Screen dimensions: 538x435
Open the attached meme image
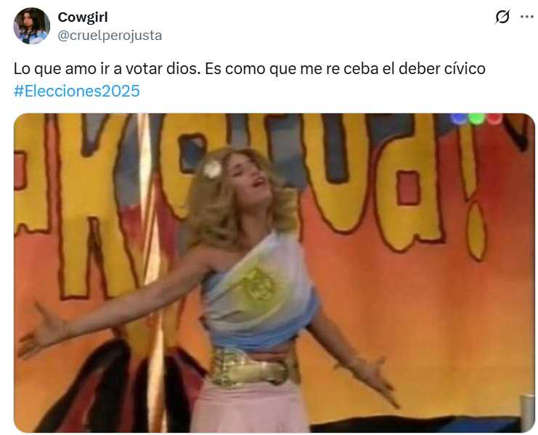pyautogui.click(x=274, y=273)
